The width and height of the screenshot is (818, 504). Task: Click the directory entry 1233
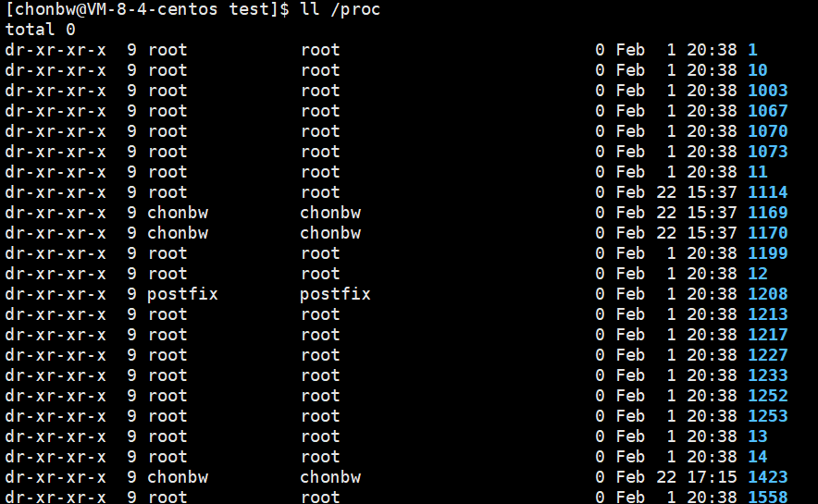click(x=767, y=375)
